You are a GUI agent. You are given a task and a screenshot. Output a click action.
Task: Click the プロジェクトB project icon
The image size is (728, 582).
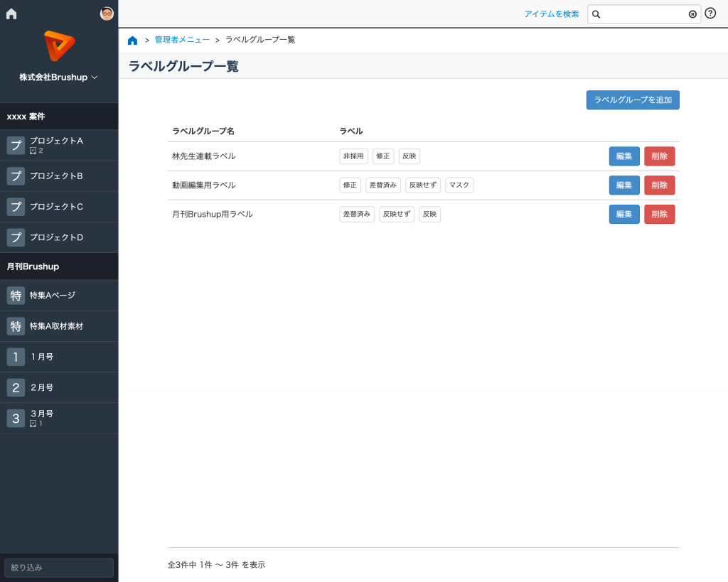pyautogui.click(x=16, y=176)
